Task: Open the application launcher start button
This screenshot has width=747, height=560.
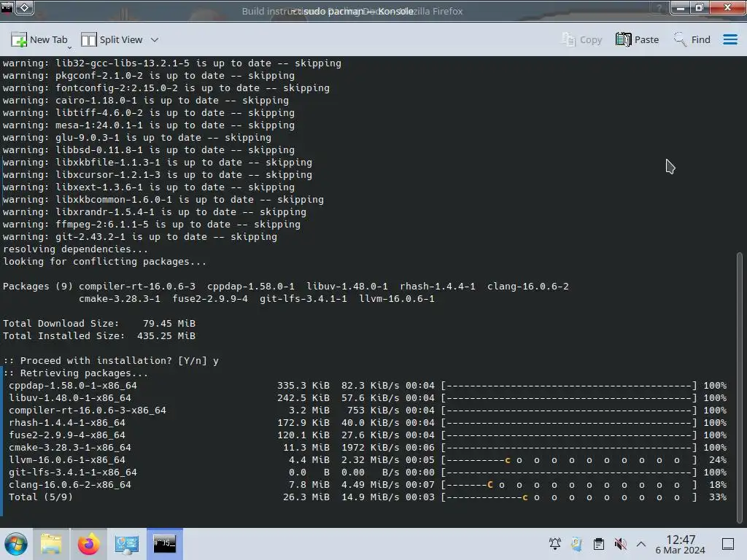Action: [16, 544]
